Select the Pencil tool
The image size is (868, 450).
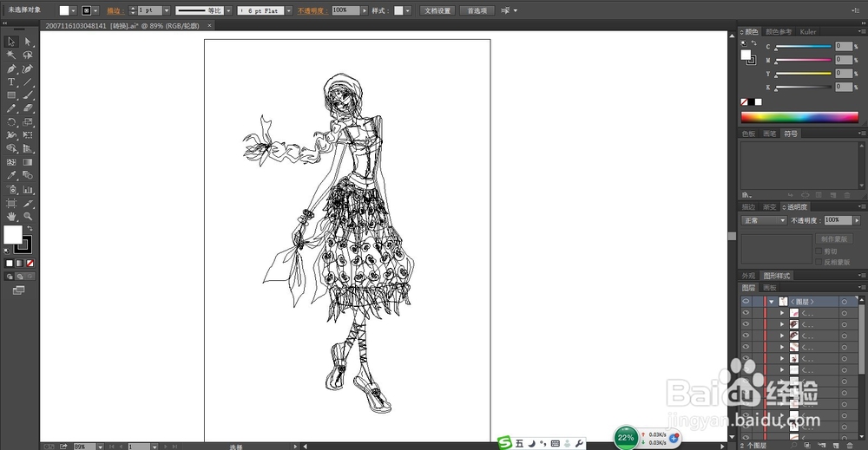click(11, 108)
